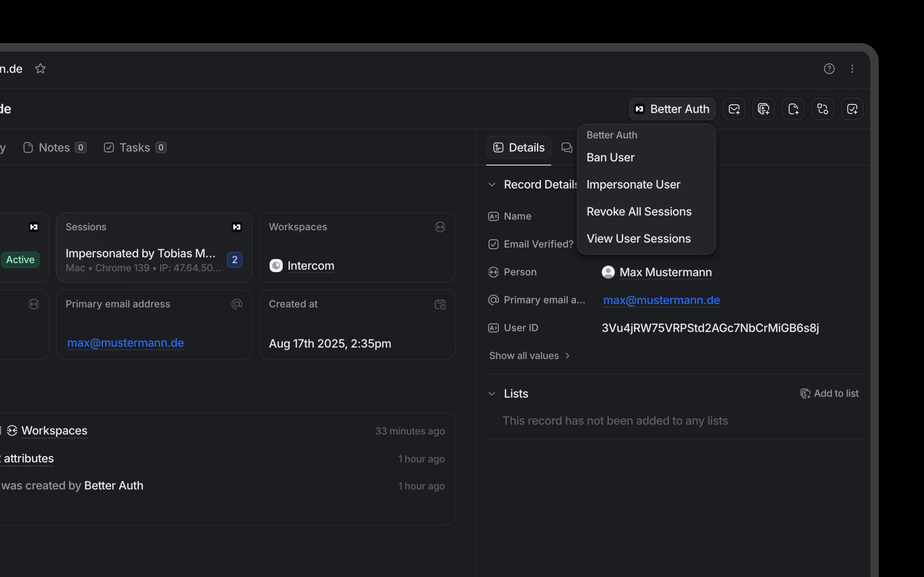
Task: Open the help question mark icon
Action: pos(829,69)
